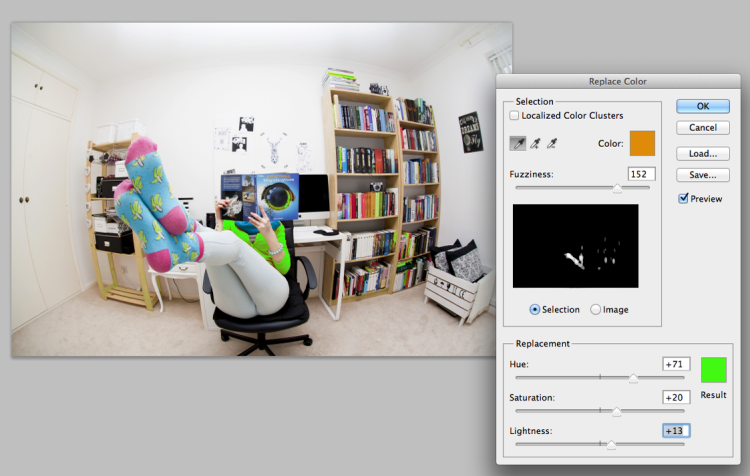Click the Hue value field +71
This screenshot has width=750, height=476.
coord(676,364)
